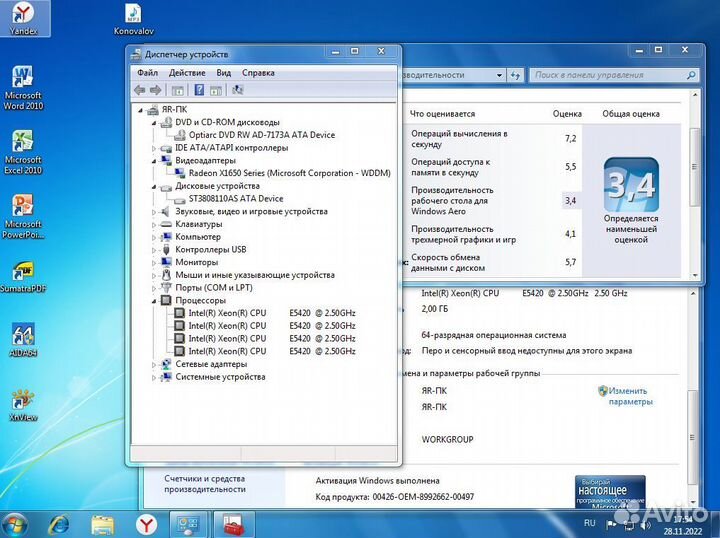The width and height of the screenshot is (720, 538).
Task: Click the show console tree toolbar icon
Action: pos(177,90)
